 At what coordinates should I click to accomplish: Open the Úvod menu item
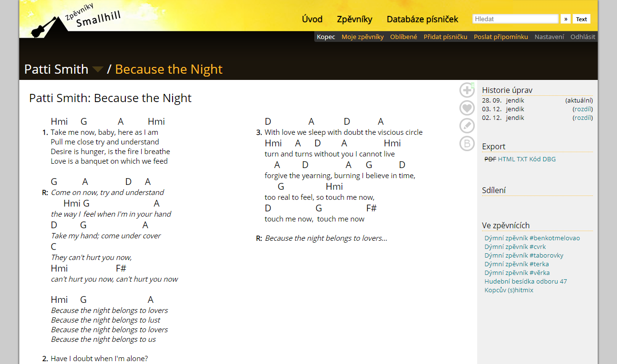(x=312, y=19)
